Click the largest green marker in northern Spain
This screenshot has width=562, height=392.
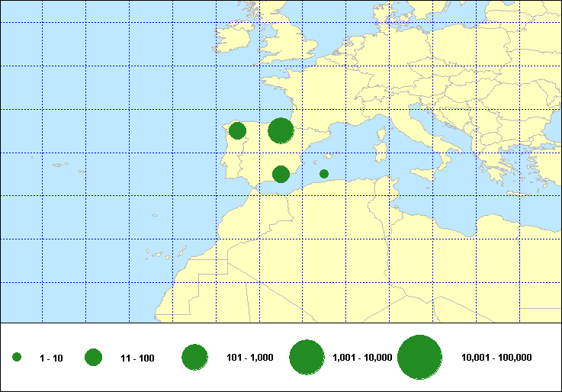pyautogui.click(x=281, y=131)
